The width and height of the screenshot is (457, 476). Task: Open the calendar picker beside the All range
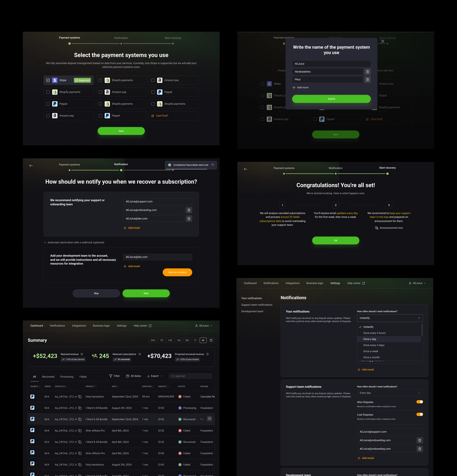(x=211, y=340)
